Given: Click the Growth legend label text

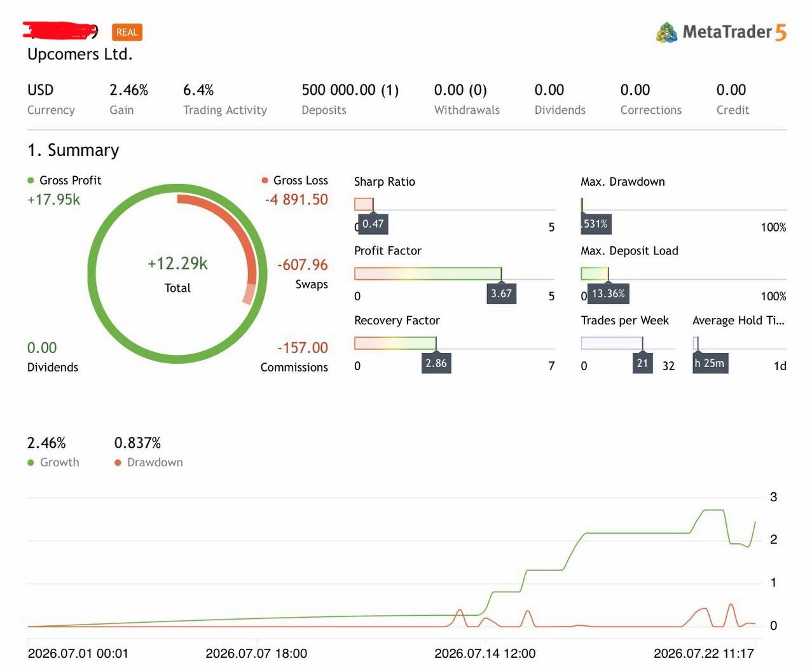Looking at the screenshot, I should pos(60,462).
